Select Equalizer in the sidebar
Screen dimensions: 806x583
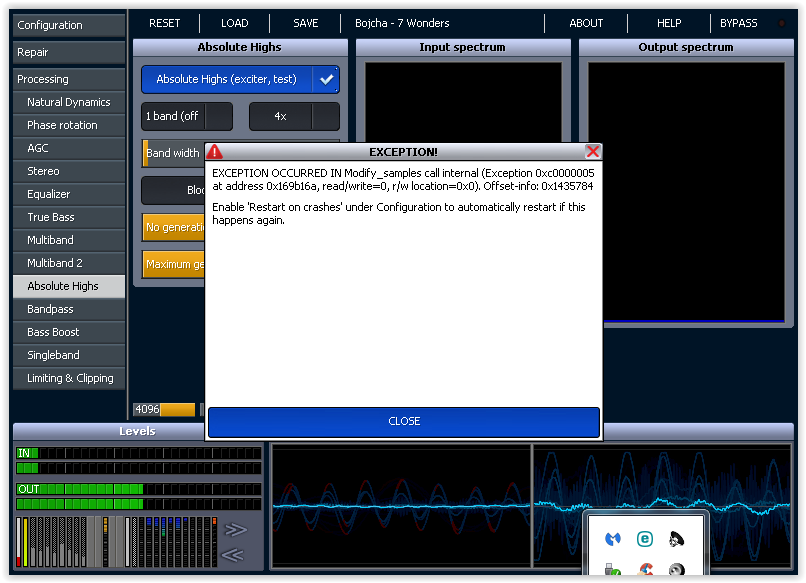click(69, 194)
